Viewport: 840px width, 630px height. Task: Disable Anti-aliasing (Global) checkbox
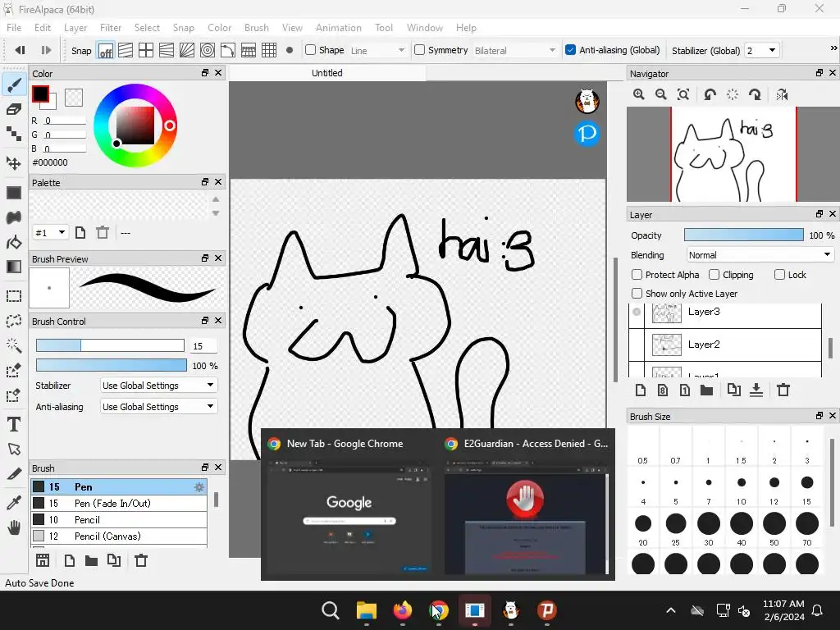571,50
